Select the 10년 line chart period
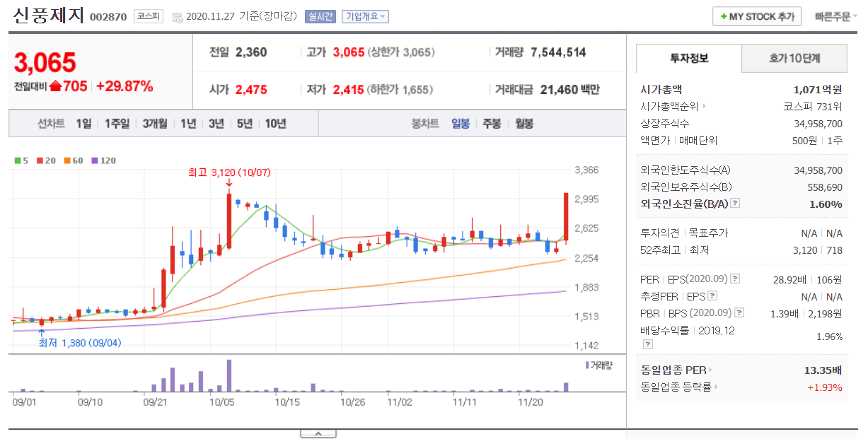This screenshot has height=439, width=868. pos(276,124)
